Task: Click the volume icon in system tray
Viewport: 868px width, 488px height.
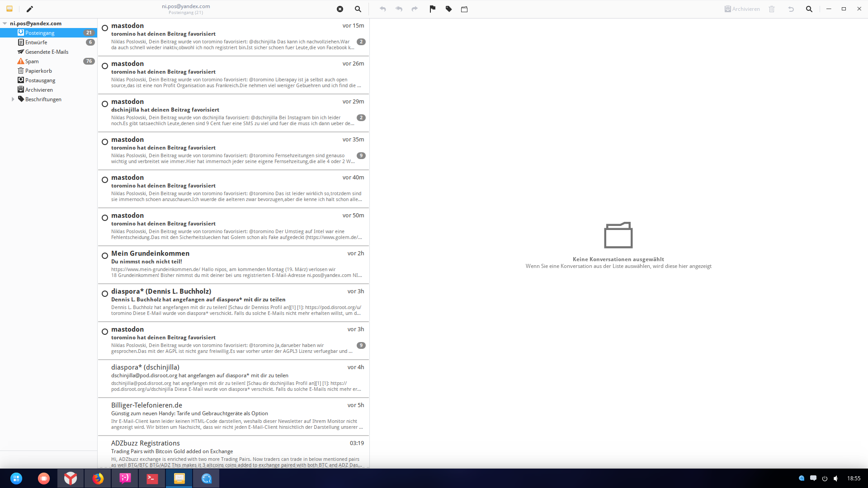Action: (836, 479)
